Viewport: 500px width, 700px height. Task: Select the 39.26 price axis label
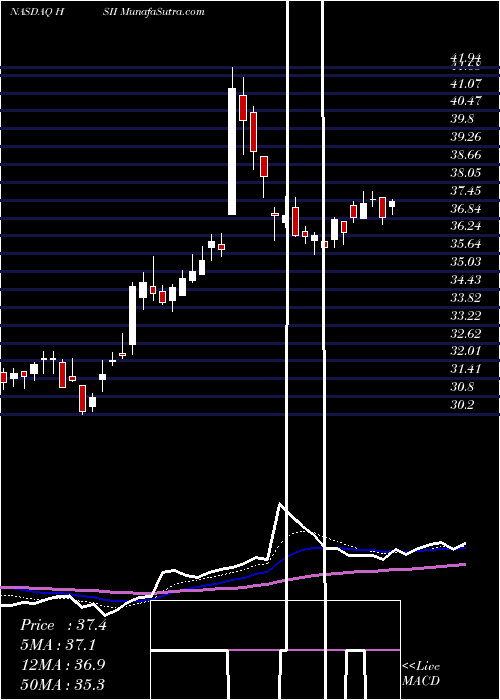click(466, 137)
